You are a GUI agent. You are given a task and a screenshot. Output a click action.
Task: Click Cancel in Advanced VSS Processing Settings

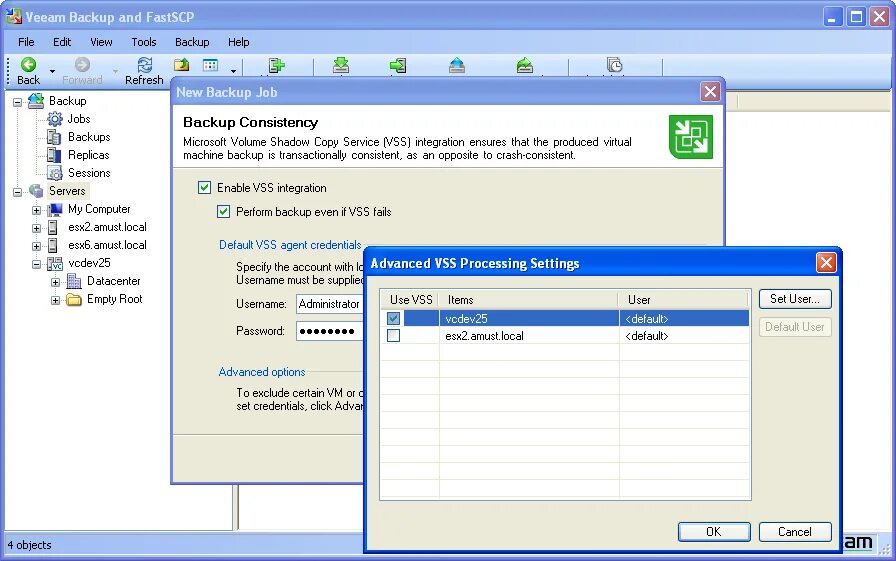click(x=795, y=532)
